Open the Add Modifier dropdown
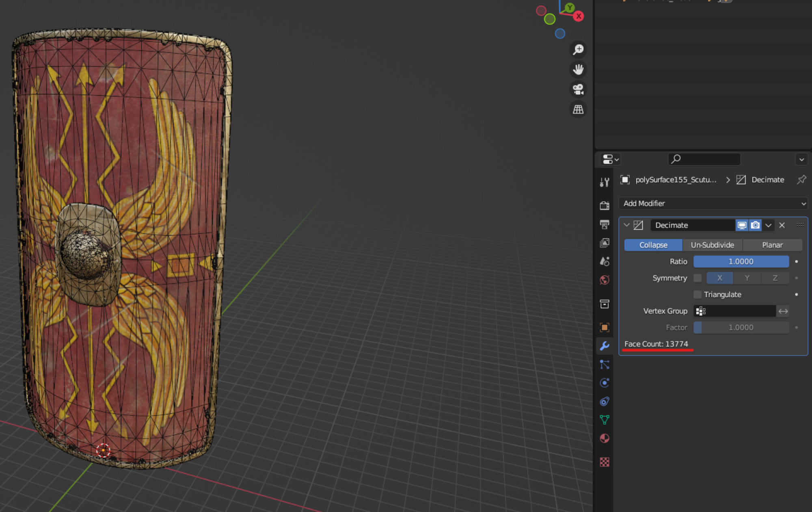 (713, 204)
